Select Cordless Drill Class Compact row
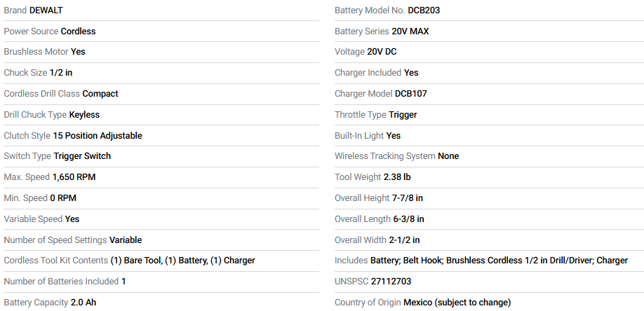 tap(61, 94)
